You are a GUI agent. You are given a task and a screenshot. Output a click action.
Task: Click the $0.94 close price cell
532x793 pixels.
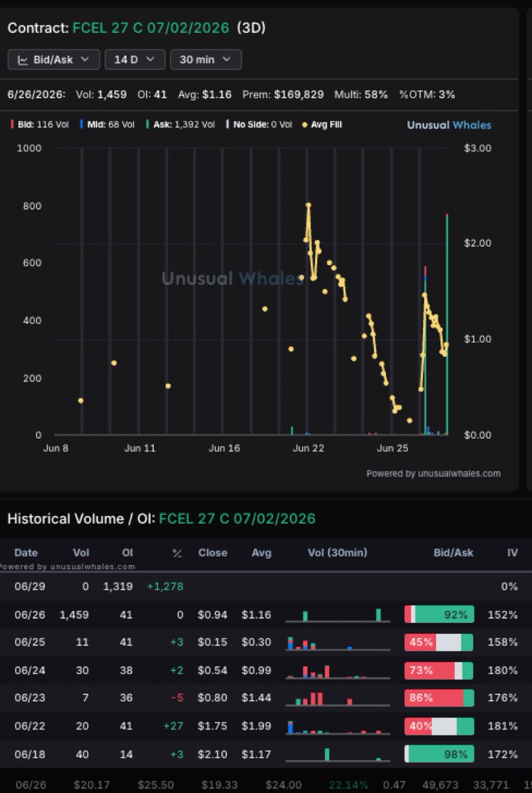[213, 615]
